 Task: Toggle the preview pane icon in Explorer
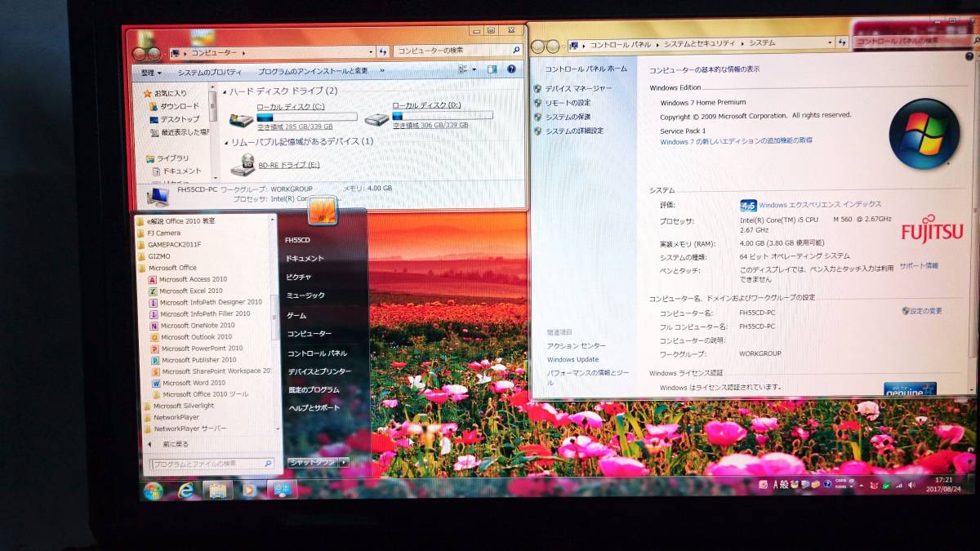coord(492,71)
